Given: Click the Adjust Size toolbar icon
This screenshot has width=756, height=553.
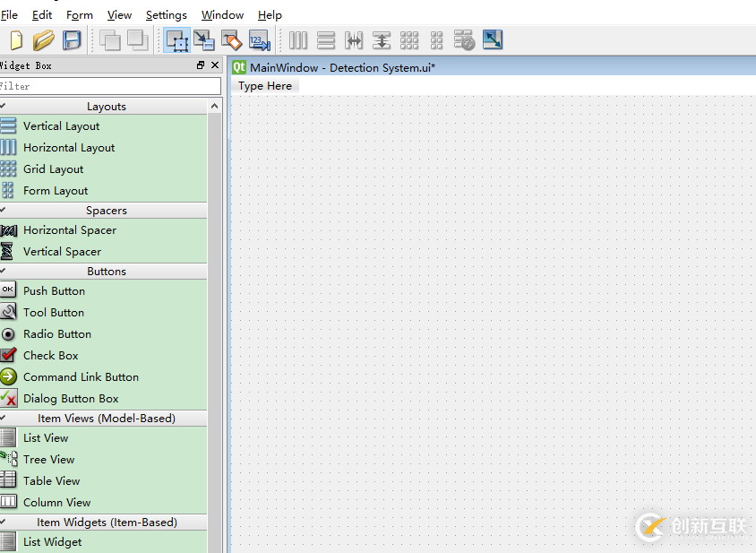Looking at the screenshot, I should point(493,40).
